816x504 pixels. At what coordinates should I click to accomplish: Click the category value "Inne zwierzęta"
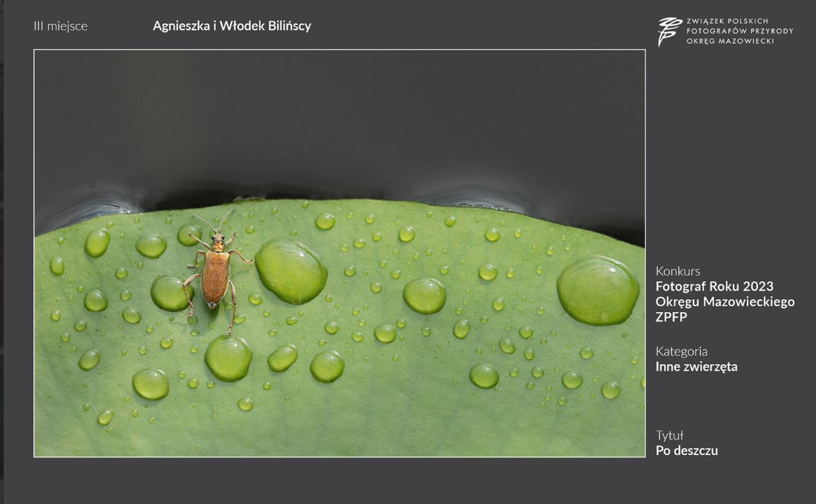point(697,367)
